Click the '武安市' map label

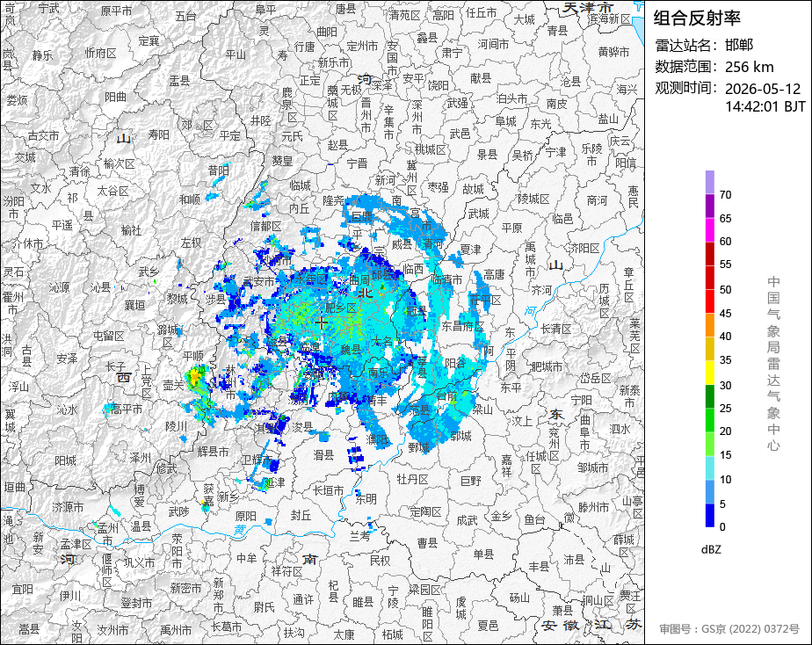259,281
